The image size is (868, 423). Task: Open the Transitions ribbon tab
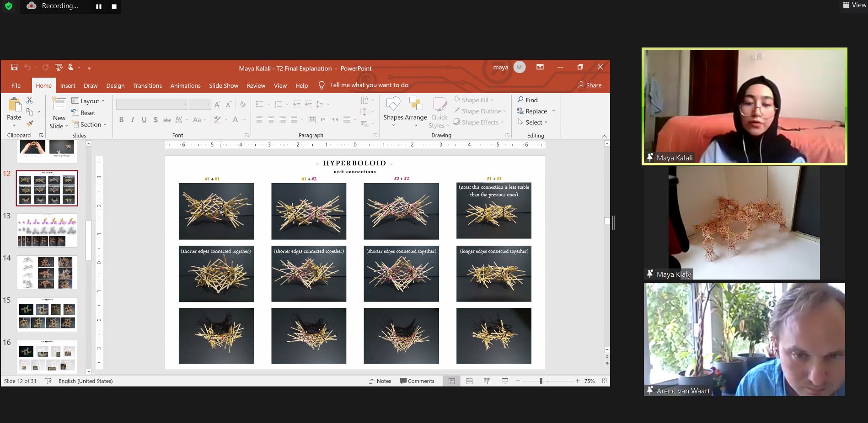tap(147, 85)
